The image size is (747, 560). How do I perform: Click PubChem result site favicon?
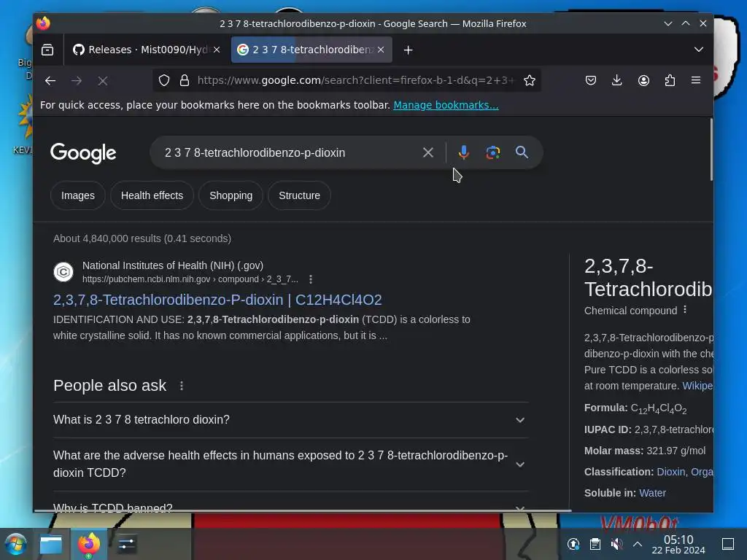point(63,272)
